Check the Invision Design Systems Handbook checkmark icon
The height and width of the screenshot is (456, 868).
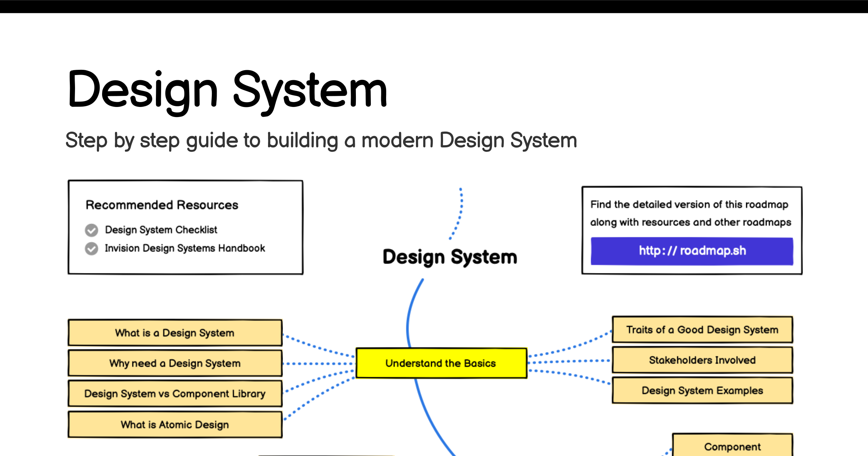coord(91,249)
